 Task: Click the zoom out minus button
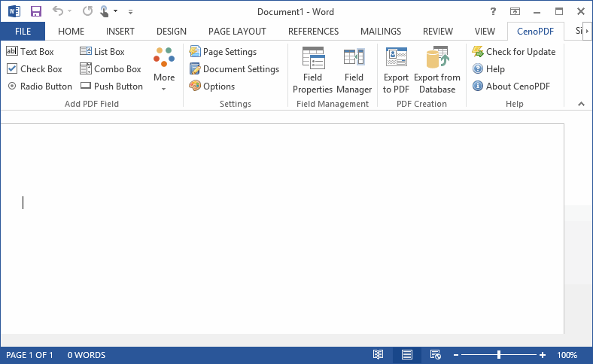(456, 355)
